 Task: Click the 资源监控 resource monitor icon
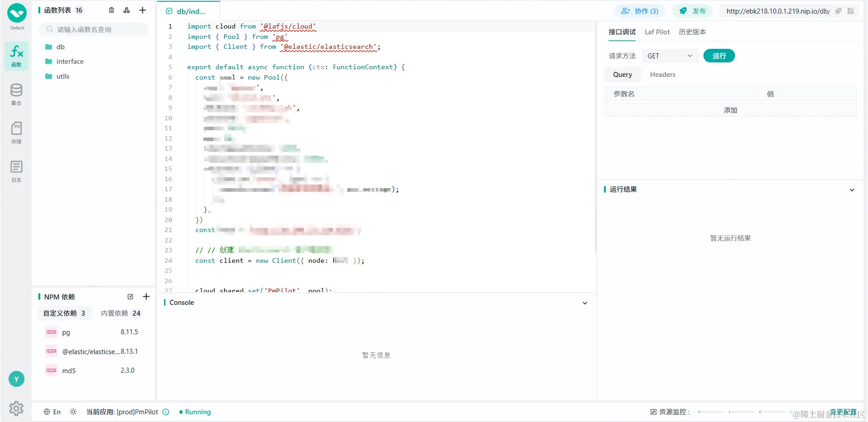(653, 412)
